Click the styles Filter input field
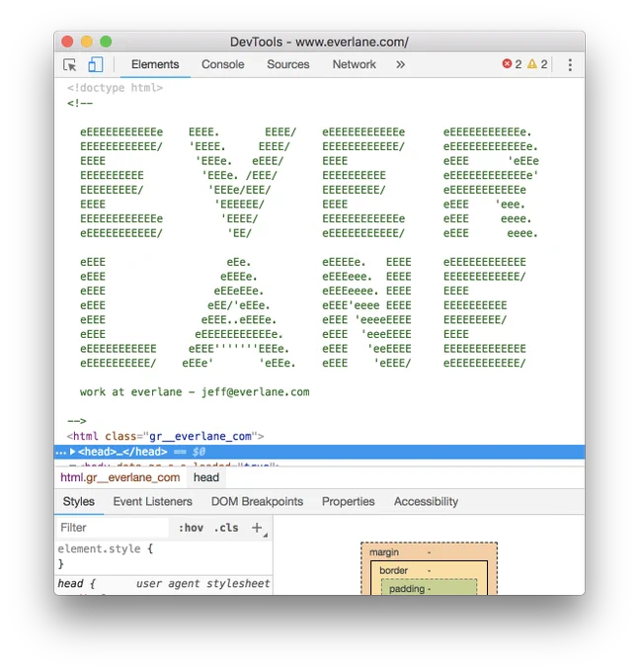Viewport: 639px width, 672px height. coord(113,528)
